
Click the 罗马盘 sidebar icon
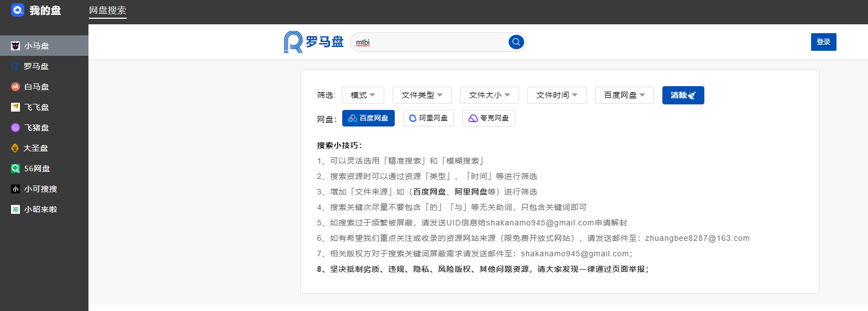15,66
